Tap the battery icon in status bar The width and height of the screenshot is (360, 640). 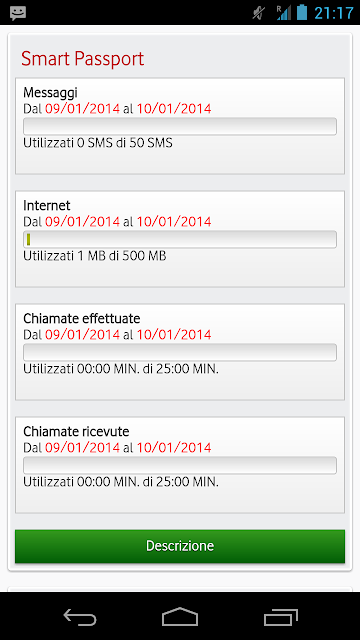point(302,12)
